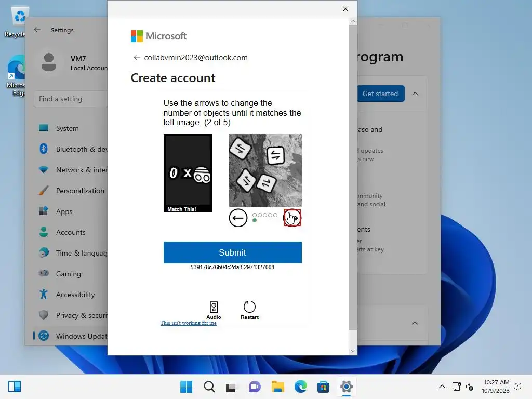Open 'This isn't working for me' link

click(188, 323)
